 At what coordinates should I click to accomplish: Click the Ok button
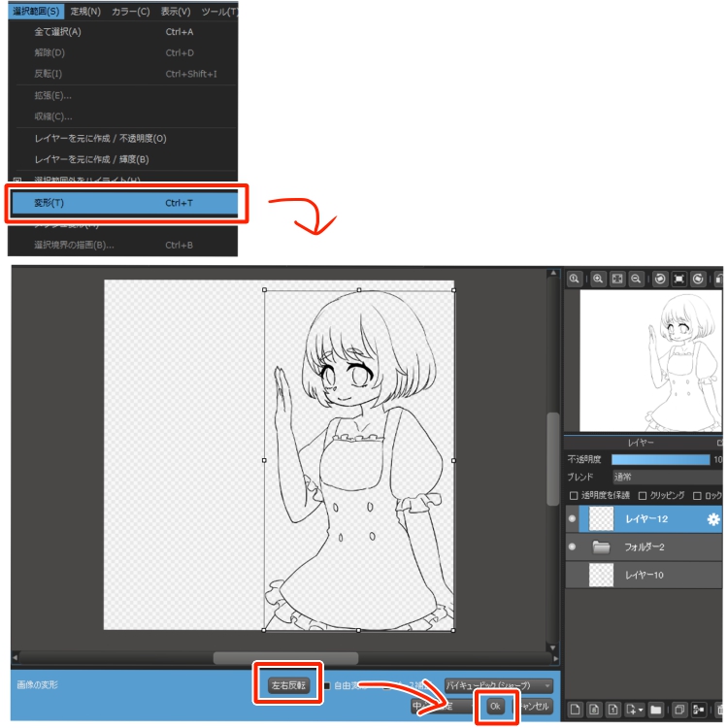click(495, 707)
